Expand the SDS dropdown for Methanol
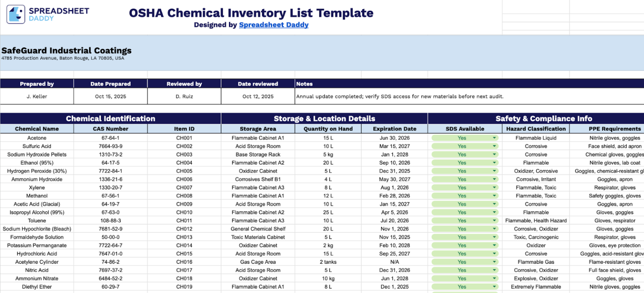The image size is (644, 293). 494,195
